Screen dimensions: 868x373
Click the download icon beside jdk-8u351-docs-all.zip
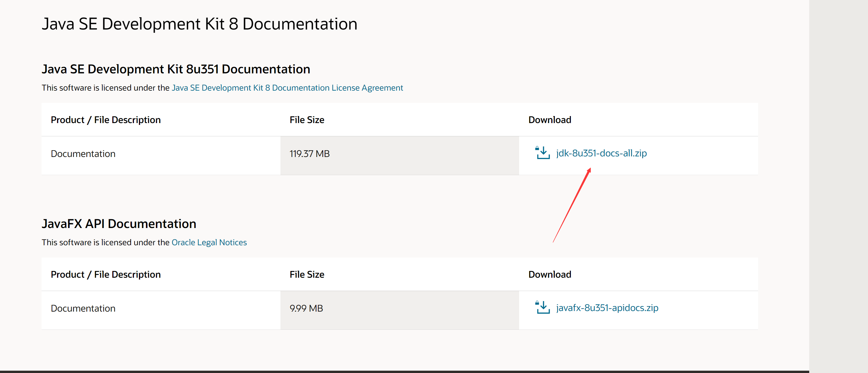(542, 153)
